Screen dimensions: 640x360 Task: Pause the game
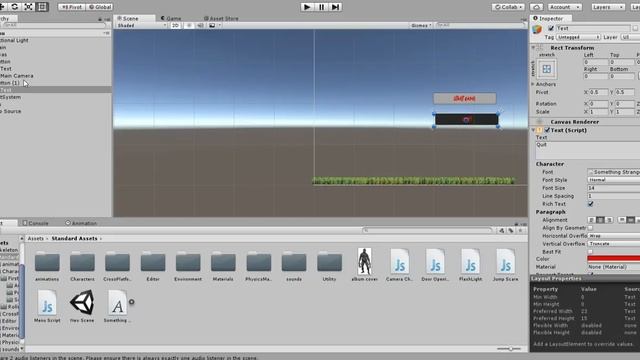(x=321, y=7)
